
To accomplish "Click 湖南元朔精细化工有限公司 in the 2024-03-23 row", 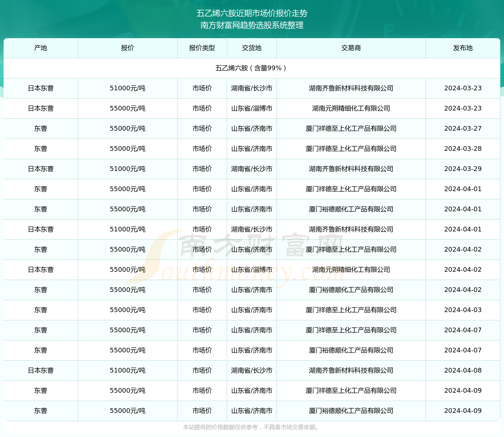I will 351,108.
